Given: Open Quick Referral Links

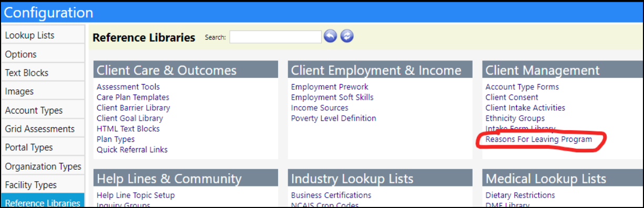Looking at the screenshot, I should point(132,150).
